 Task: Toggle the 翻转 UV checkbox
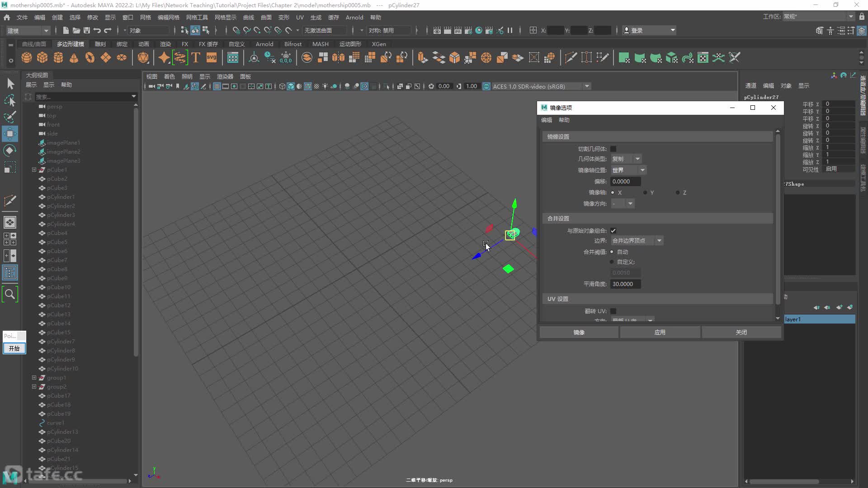613,311
